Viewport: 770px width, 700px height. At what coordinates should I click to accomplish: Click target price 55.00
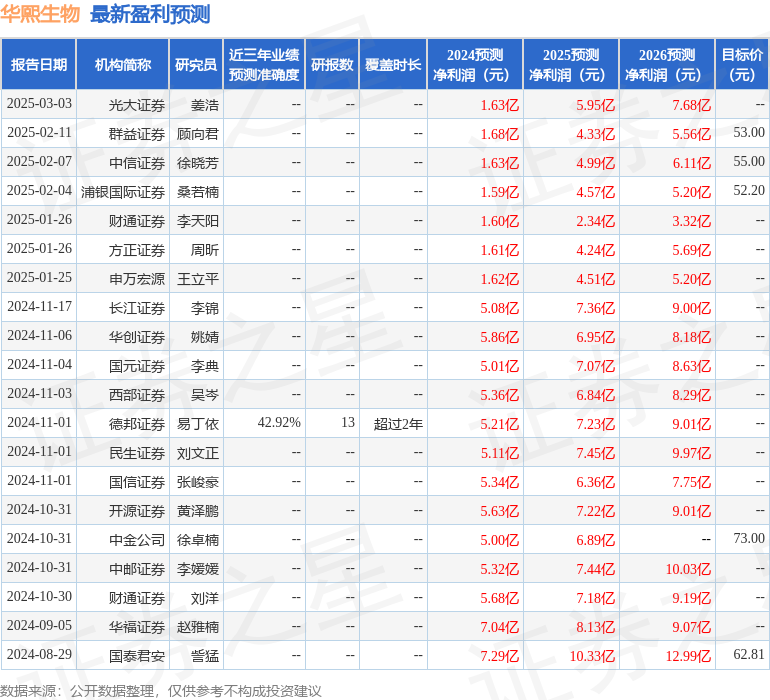[x=749, y=162]
